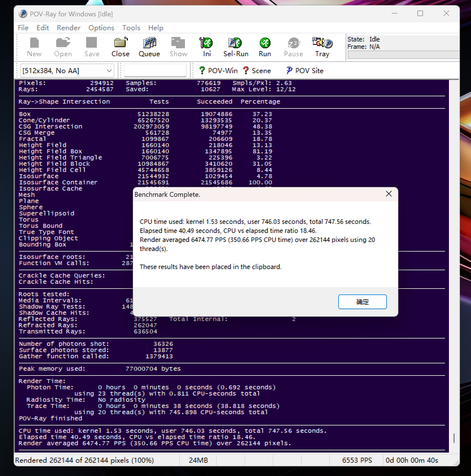Open the Tools menu
This screenshot has width=471, height=476.
coord(131,28)
